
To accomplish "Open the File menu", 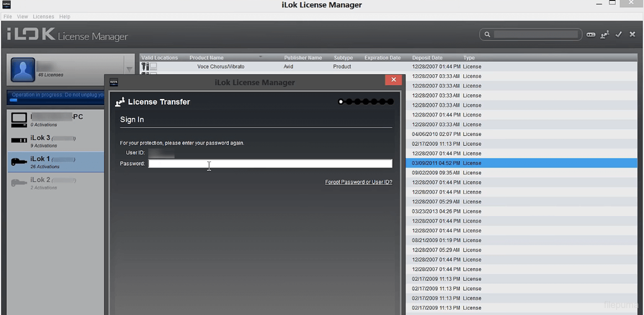I will [x=8, y=17].
